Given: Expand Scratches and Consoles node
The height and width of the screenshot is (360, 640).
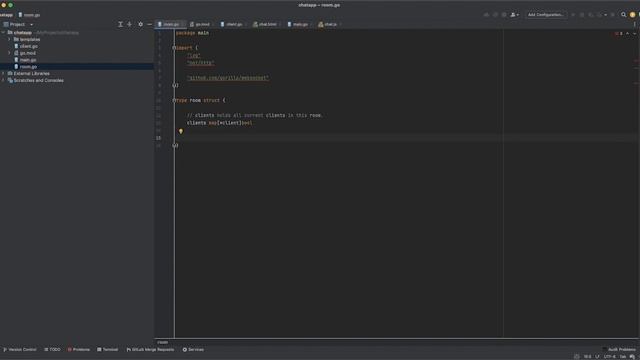Looking at the screenshot, I should click(x=3, y=80).
